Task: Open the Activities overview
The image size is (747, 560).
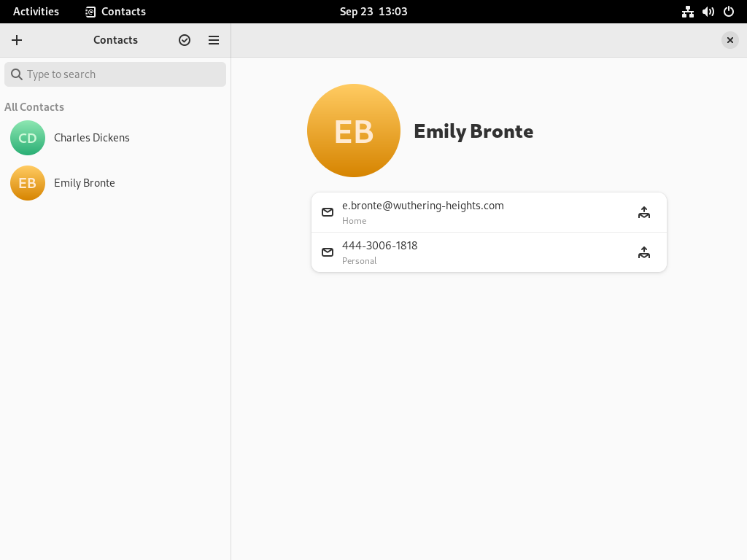Action: click(36, 12)
